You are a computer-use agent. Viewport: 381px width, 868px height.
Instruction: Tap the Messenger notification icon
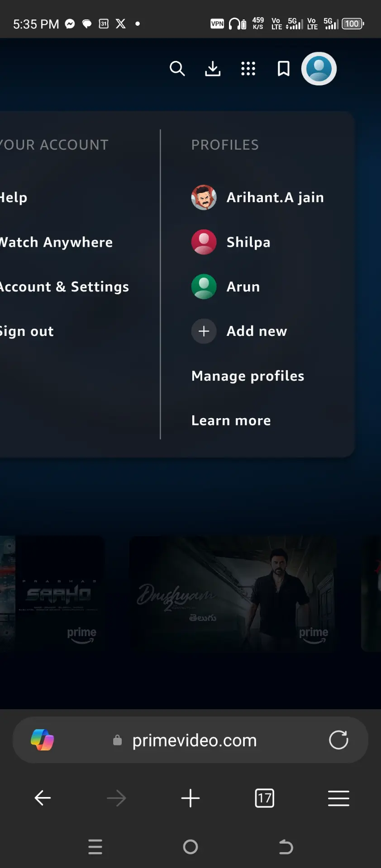click(70, 24)
